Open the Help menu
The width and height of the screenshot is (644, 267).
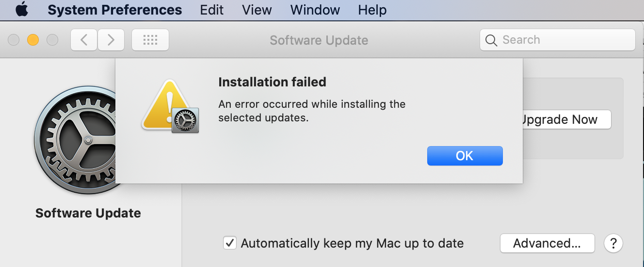(x=372, y=10)
